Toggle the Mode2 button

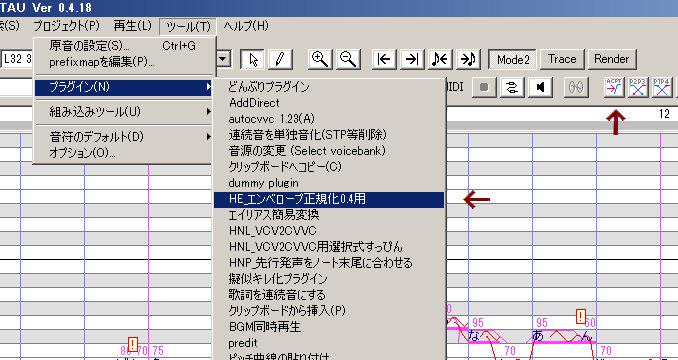point(513,59)
